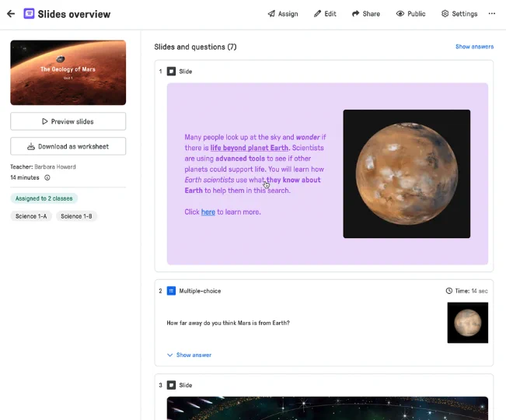Click the clock icon beside Time: 14 sec
The width and height of the screenshot is (506, 420).
point(449,291)
